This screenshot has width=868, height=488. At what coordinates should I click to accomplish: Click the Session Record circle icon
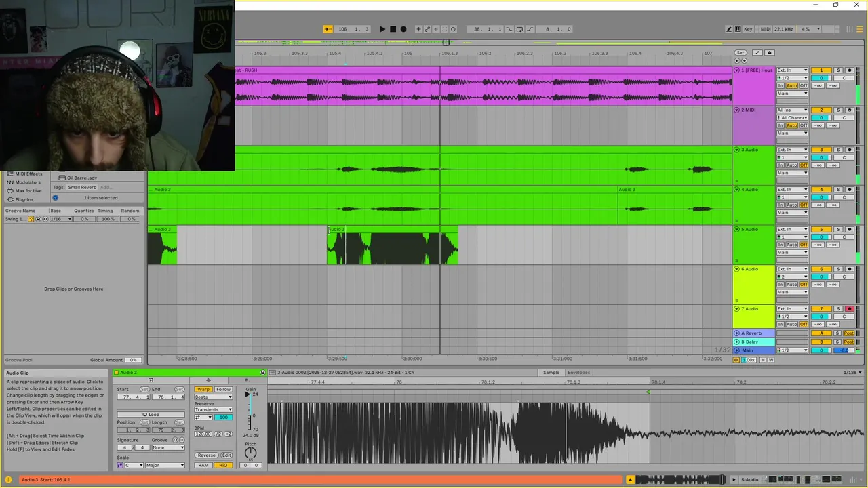tap(453, 29)
